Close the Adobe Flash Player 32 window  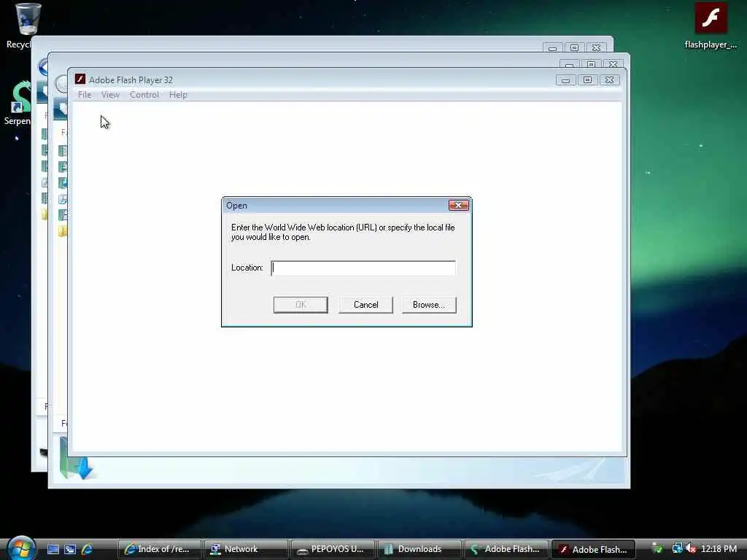click(x=609, y=80)
